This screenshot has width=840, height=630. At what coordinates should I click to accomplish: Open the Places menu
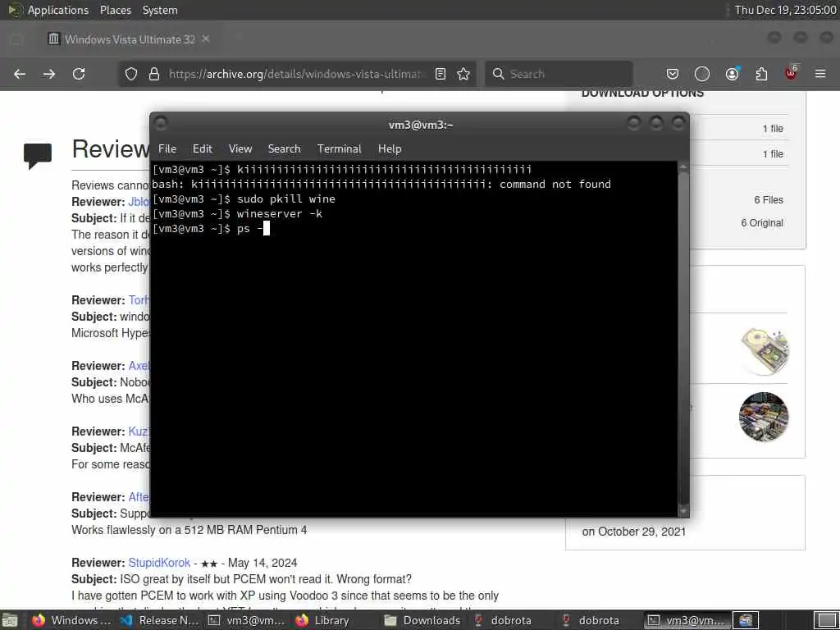pos(115,10)
